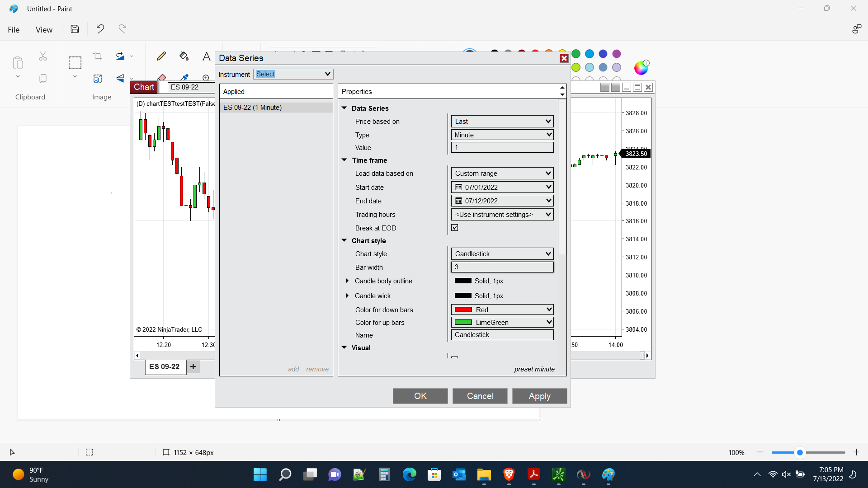The image size is (868, 488).
Task: Open the View menu
Action: [x=44, y=30]
